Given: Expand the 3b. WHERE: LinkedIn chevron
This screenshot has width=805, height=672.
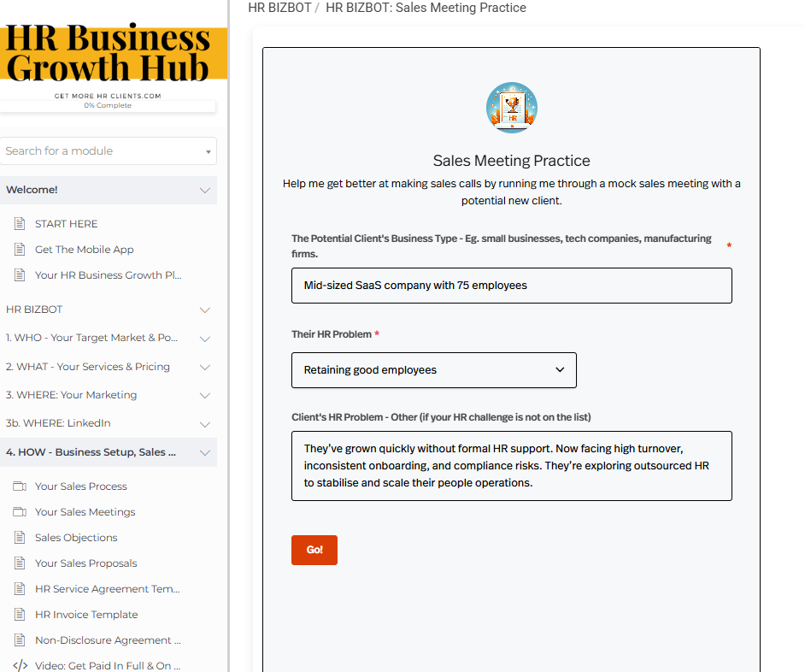Looking at the screenshot, I should pos(205,424).
